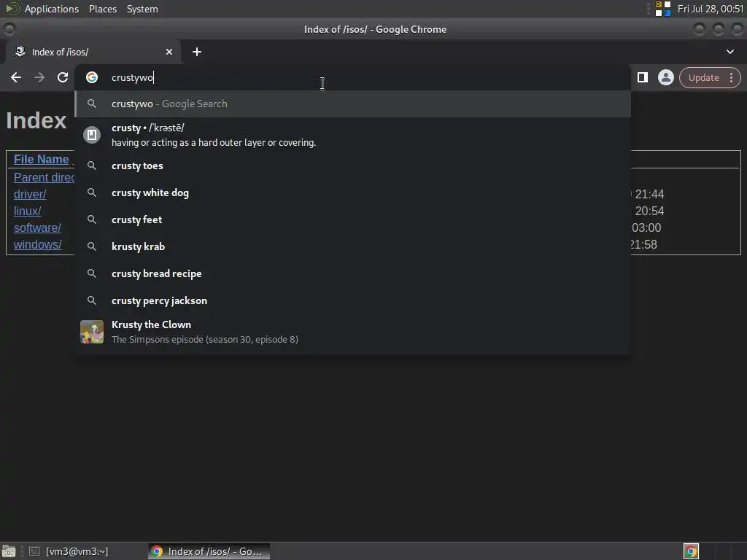
Task: Close the Index of /isos/ tab
Action: click(x=169, y=52)
